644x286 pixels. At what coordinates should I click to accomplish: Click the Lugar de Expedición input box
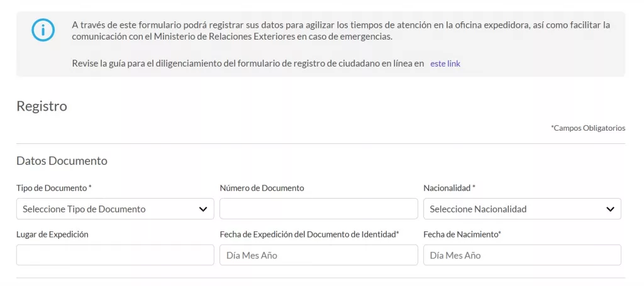(115, 255)
